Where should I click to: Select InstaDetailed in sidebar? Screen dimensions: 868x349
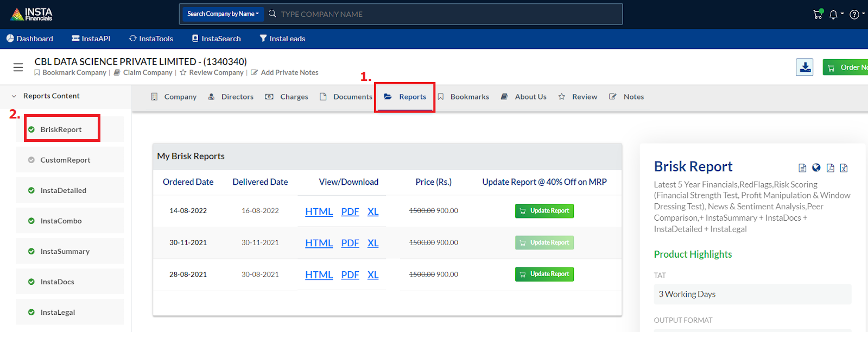coord(69,190)
